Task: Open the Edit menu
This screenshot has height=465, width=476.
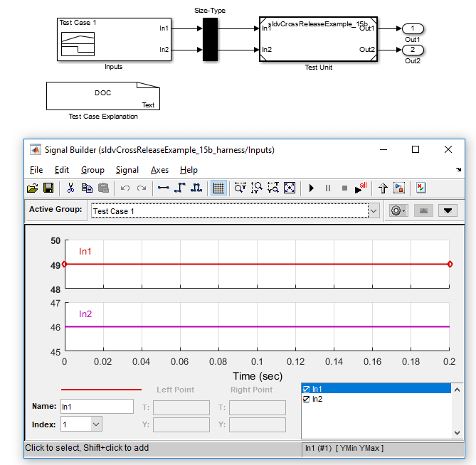Action: [62, 170]
